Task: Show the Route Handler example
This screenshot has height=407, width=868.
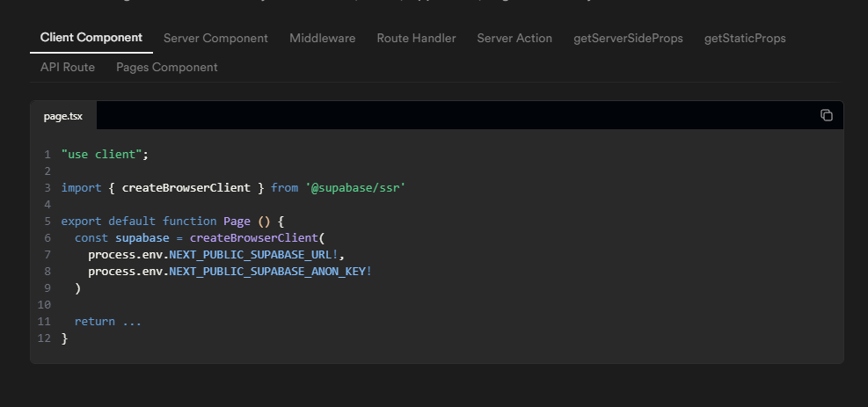Action: [x=416, y=38]
